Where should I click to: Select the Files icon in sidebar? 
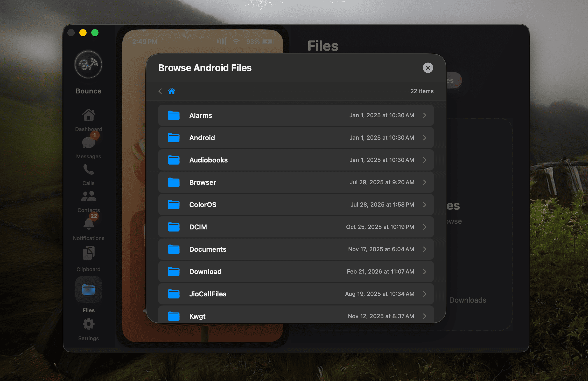(88, 290)
